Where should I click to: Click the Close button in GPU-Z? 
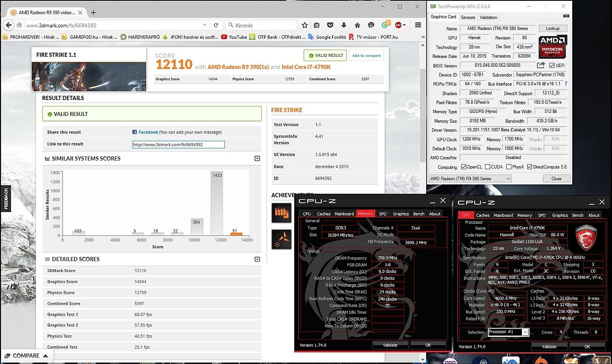[x=556, y=178]
